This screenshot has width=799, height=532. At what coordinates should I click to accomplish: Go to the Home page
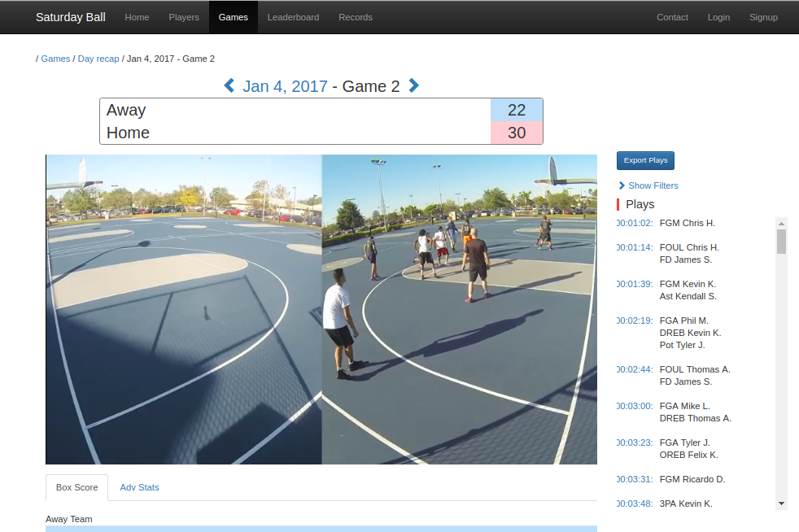click(x=137, y=16)
